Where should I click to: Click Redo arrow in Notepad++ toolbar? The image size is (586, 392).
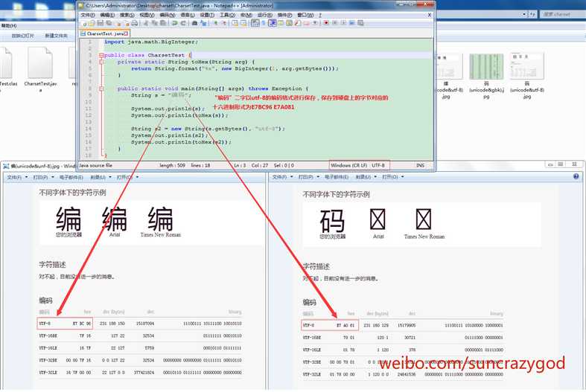point(183,23)
